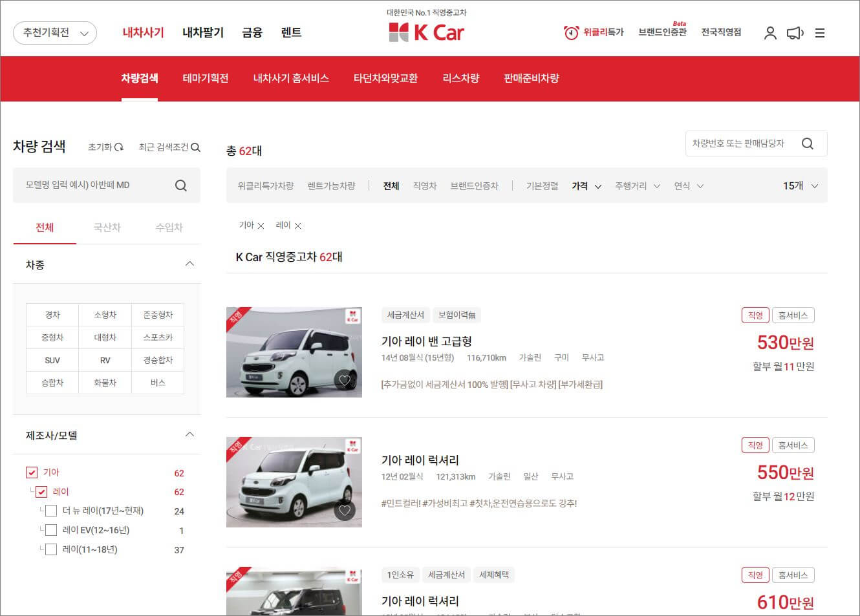
Task: Select SUV vehicle type
Action: 52,360
